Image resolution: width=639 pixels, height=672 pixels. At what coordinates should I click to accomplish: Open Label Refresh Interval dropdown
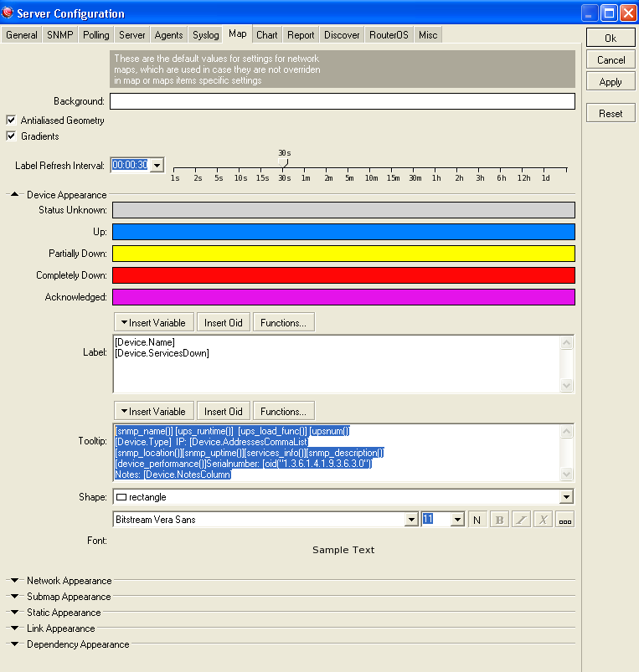(x=157, y=166)
